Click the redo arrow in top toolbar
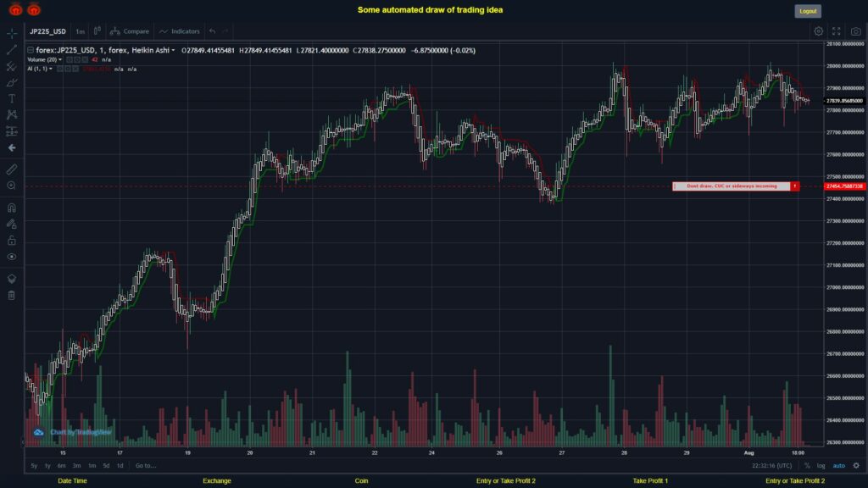Viewport: 868px width, 488px height. pyautogui.click(x=225, y=31)
